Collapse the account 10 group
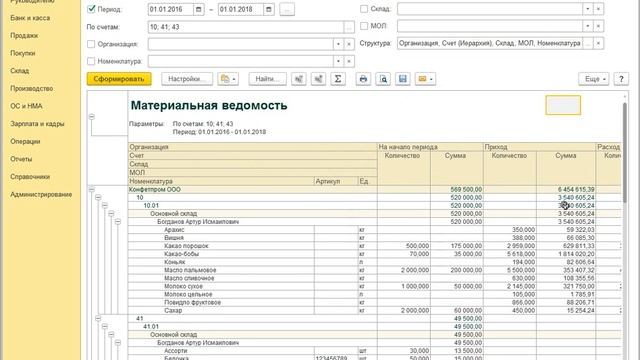 (98, 198)
